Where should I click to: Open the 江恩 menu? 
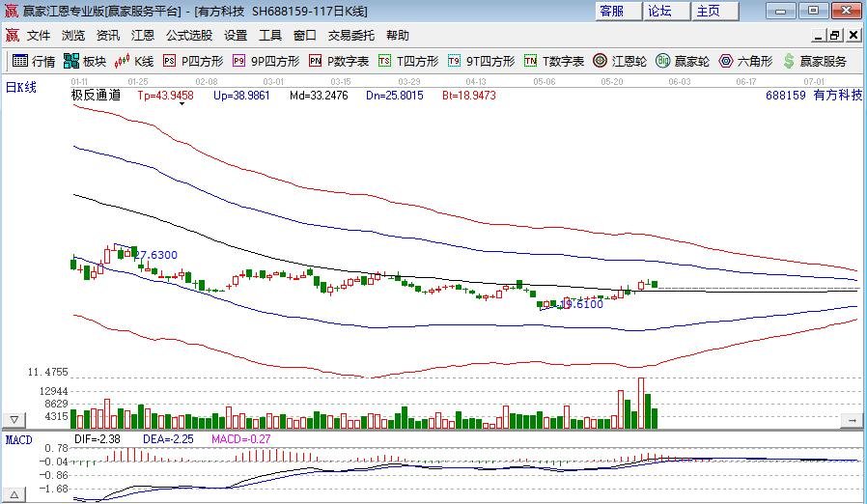[143, 36]
